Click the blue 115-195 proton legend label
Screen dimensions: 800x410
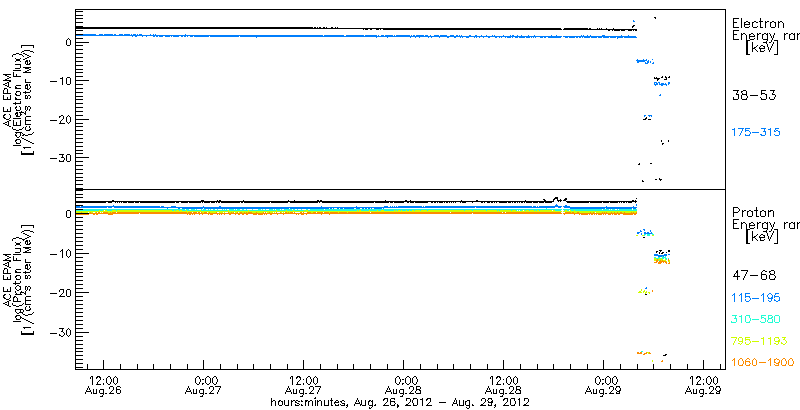click(x=756, y=297)
